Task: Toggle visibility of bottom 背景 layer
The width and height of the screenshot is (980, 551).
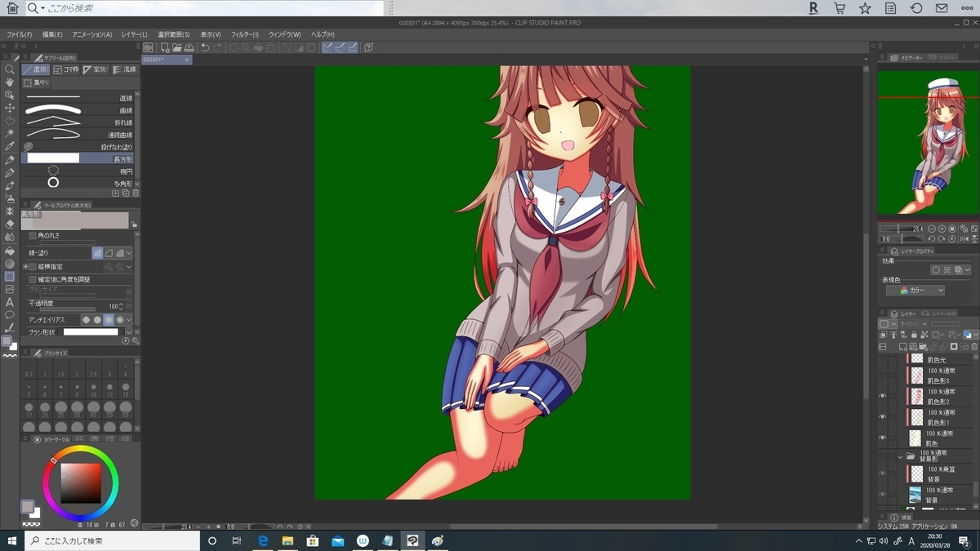Action: (x=882, y=494)
